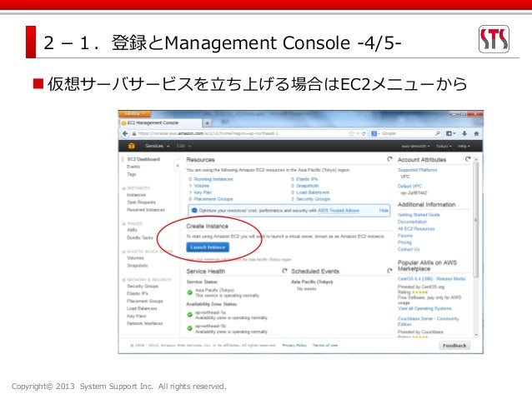The height and width of the screenshot is (399, 532).
Task: Open the Edit dropdown in AWS bar
Action: [x=183, y=146]
